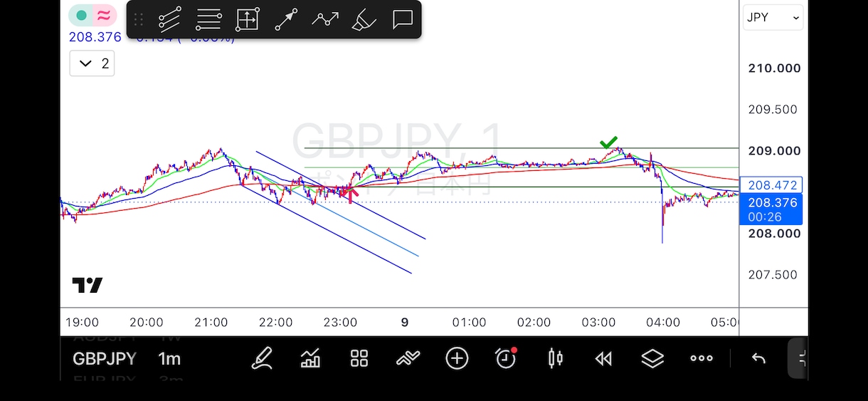Select the parallel channel drawing tool
Image resolution: width=868 pixels, height=401 pixels.
click(x=169, y=19)
